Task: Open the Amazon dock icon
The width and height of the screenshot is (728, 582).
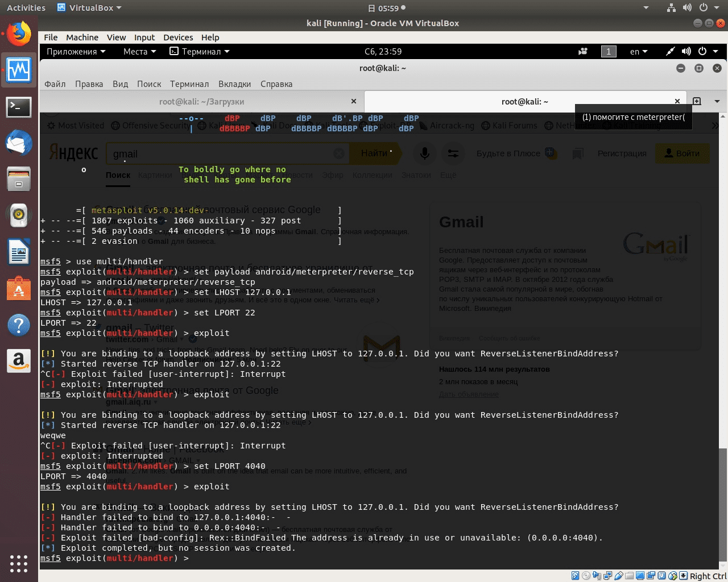Action: click(x=19, y=361)
